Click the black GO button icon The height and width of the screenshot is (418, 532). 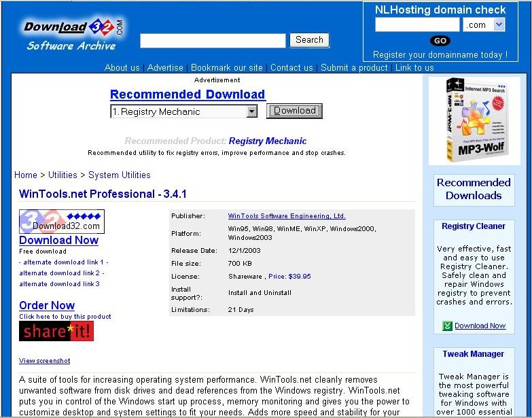click(440, 41)
